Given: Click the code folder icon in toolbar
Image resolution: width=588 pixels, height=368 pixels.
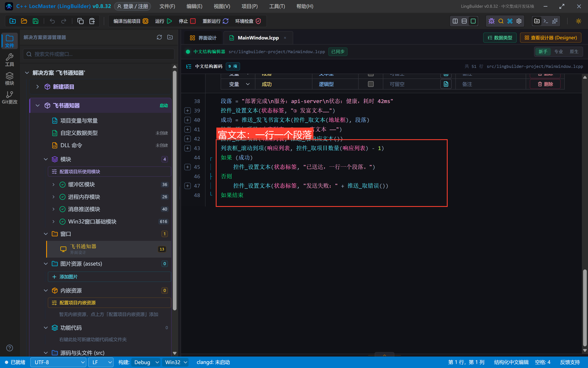Looking at the screenshot, I should point(537,21).
